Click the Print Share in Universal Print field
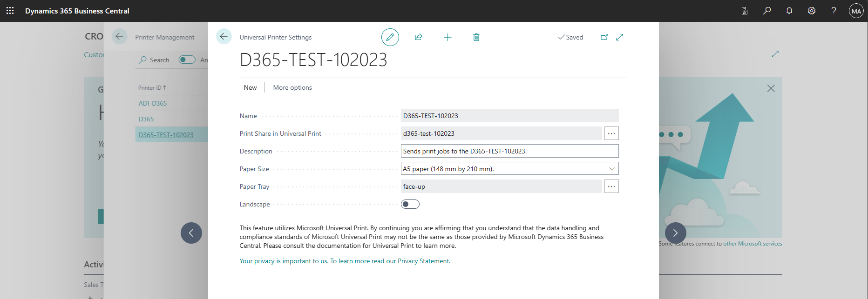Viewport: 868px width, 299px height. pyautogui.click(x=502, y=133)
